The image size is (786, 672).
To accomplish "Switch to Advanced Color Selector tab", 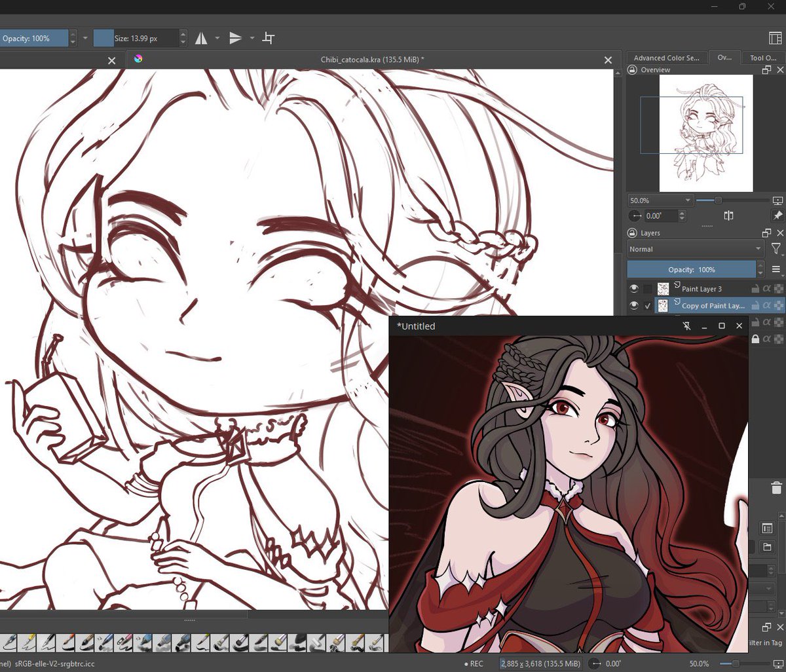I will (x=666, y=58).
